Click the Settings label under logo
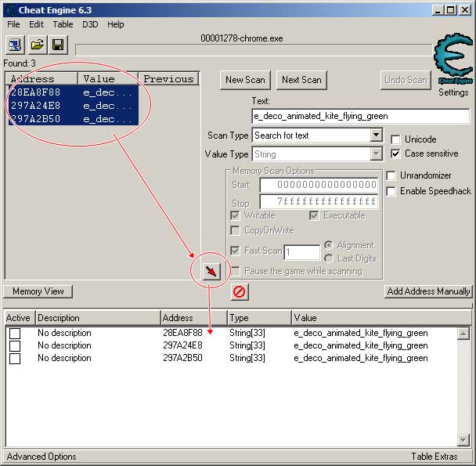 coord(453,92)
